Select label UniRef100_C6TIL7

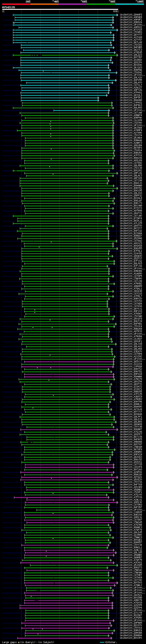coord(131,85)
